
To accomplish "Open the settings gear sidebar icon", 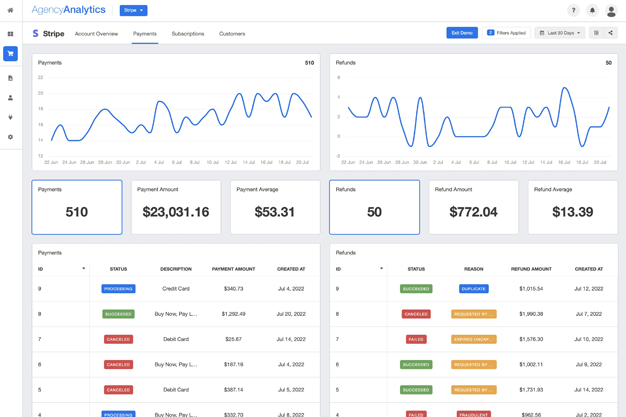I will (10, 137).
